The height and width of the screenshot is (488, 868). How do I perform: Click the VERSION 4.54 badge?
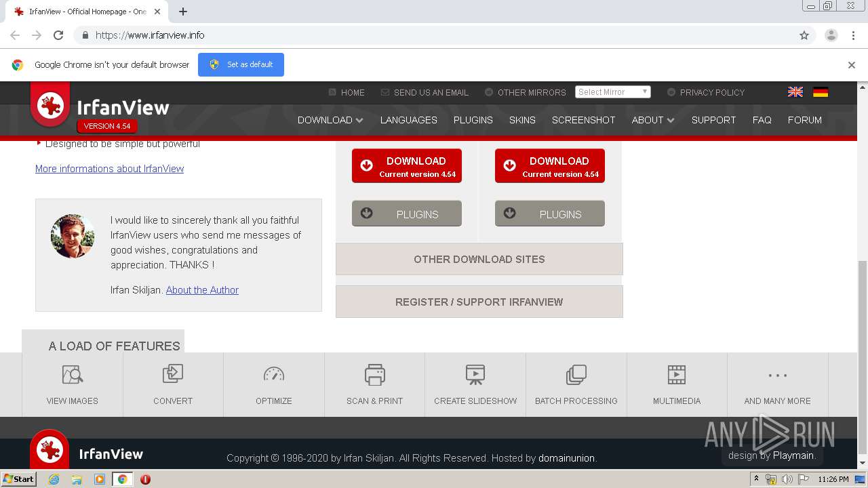tap(107, 126)
